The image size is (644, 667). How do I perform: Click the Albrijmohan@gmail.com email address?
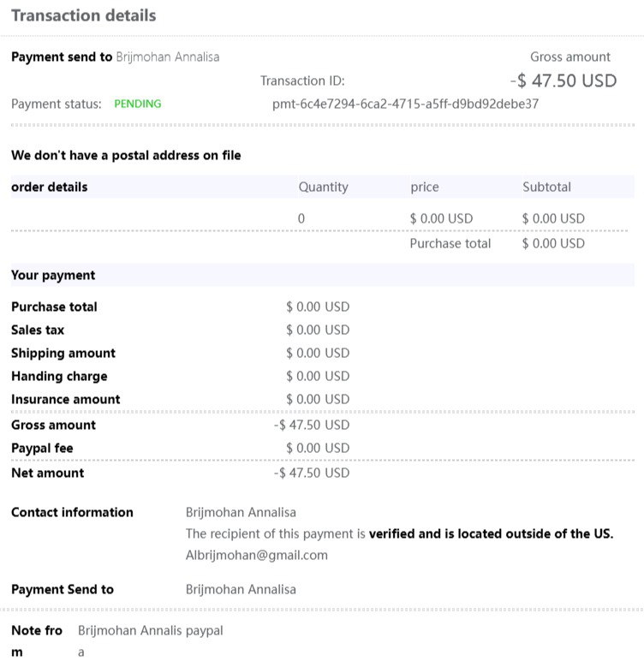(256, 555)
